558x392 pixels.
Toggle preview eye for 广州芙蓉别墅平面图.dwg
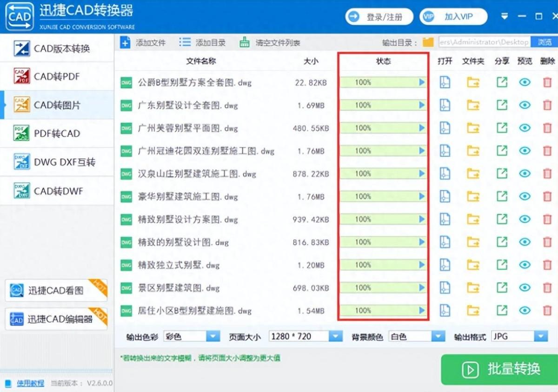coord(525,128)
